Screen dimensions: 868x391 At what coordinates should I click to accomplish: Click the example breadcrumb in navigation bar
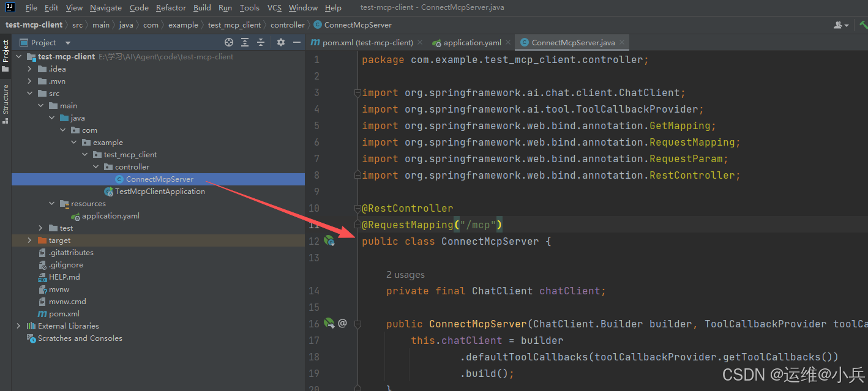[183, 25]
